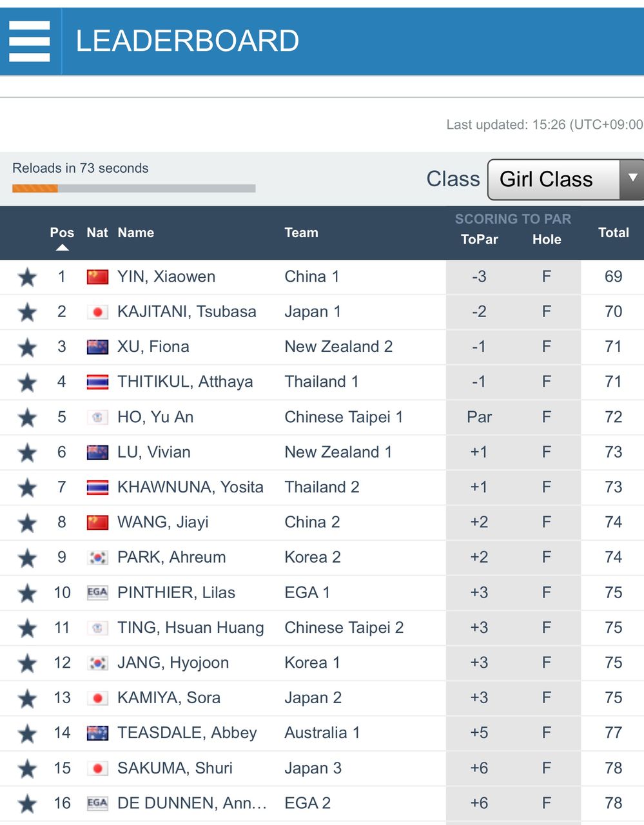
Task: Sort by Total column header
Action: click(x=613, y=233)
